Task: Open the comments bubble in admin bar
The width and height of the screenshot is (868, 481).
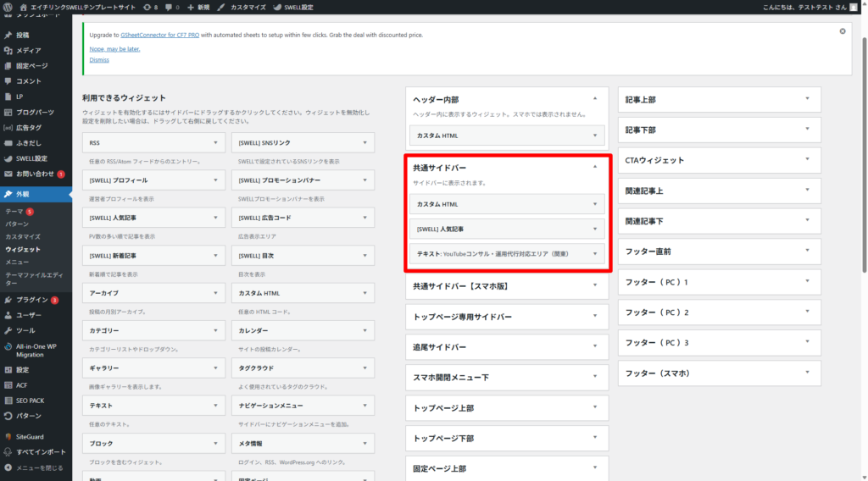Action: coord(171,6)
